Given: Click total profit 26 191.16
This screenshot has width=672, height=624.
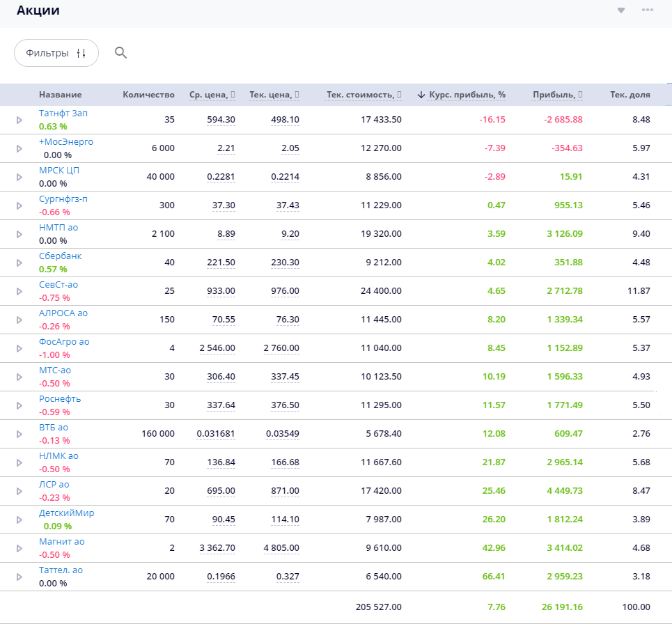Looking at the screenshot, I should point(562,607).
